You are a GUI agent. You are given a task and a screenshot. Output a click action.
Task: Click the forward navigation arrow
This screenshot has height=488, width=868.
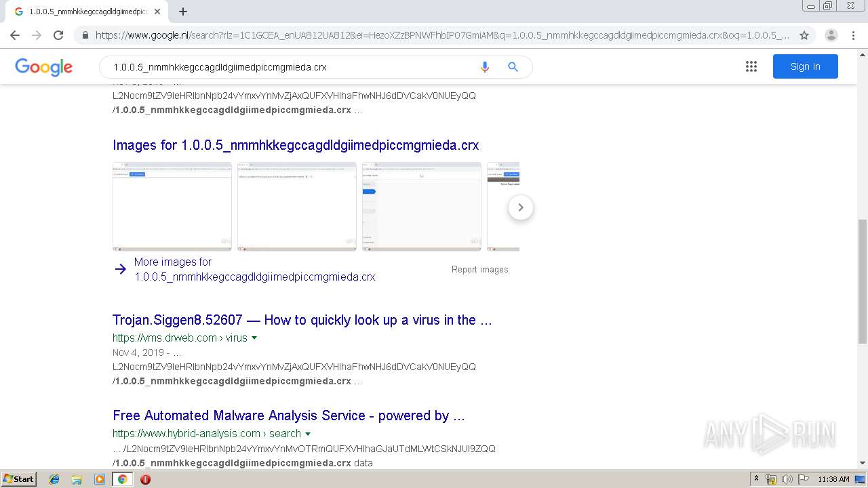[x=37, y=35]
